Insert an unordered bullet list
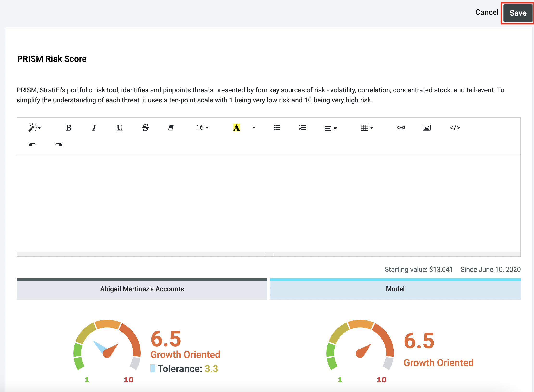The width and height of the screenshot is (534, 392). (x=277, y=127)
